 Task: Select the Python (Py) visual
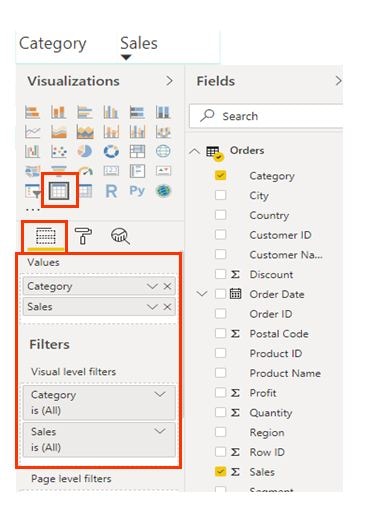[137, 191]
